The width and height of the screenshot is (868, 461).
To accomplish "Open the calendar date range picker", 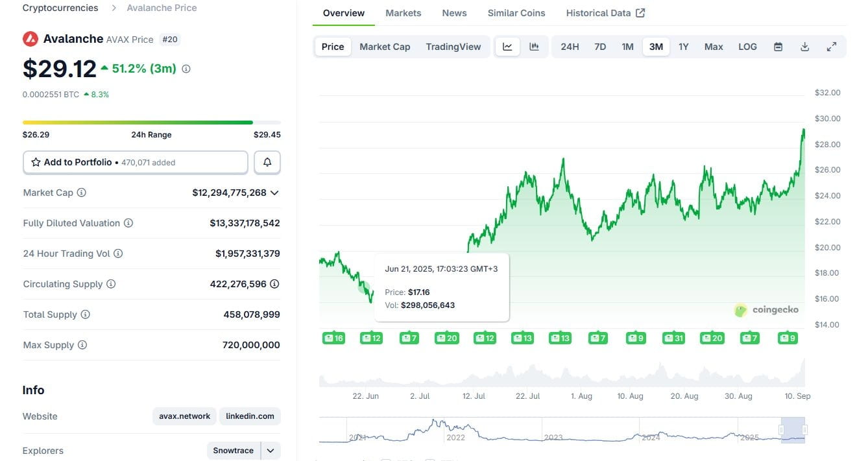I will click(778, 47).
